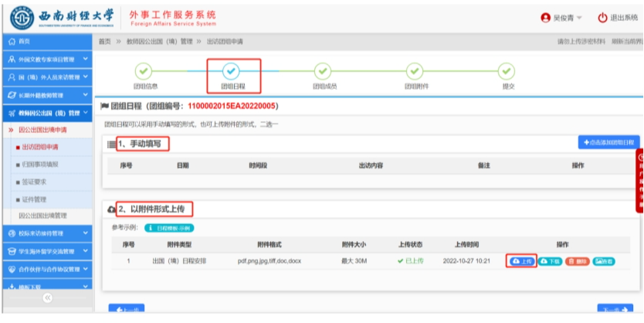Click the 提交 step checkmark icon
The image size is (644, 323).
pos(507,70)
